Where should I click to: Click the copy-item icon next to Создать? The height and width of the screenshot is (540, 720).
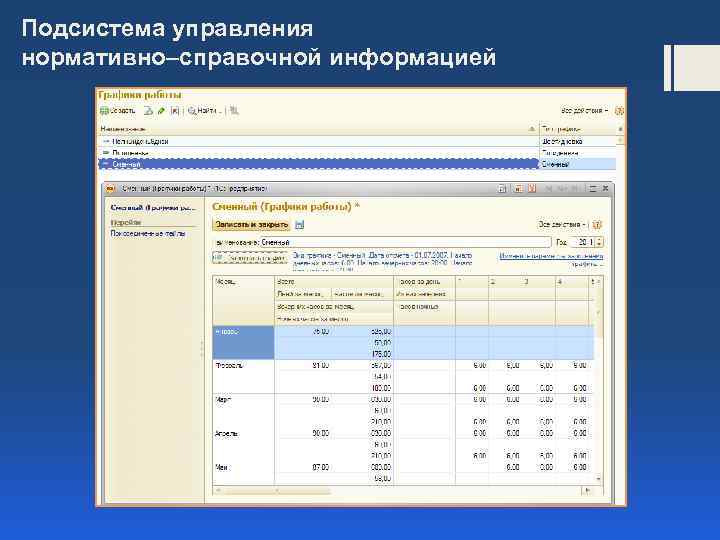point(148,111)
